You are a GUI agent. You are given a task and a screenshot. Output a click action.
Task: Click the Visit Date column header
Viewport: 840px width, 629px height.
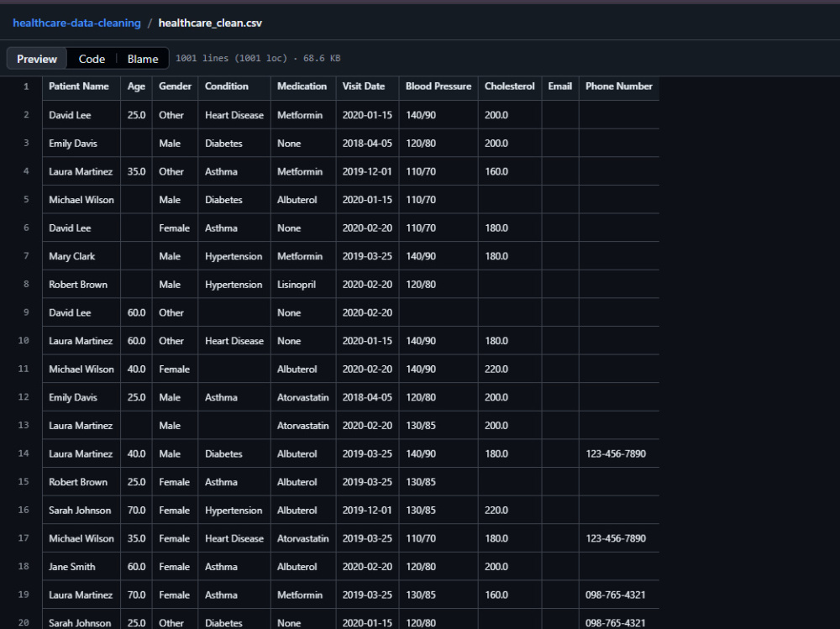click(x=363, y=86)
